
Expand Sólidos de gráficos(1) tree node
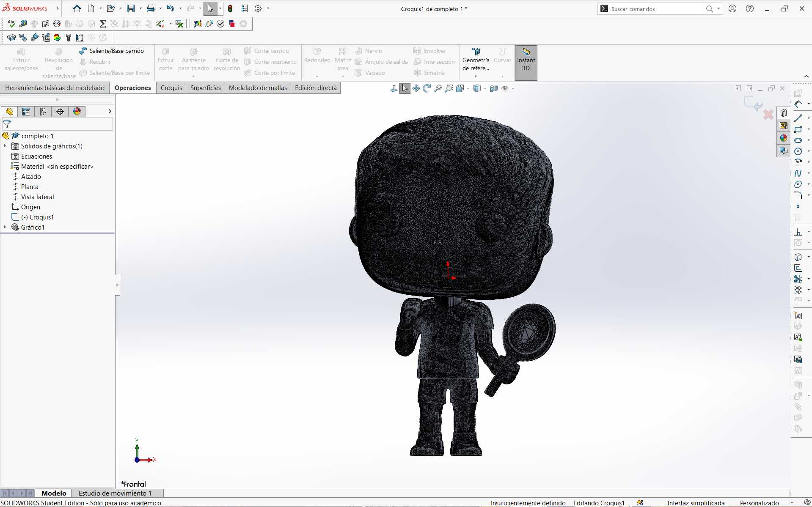(5, 146)
